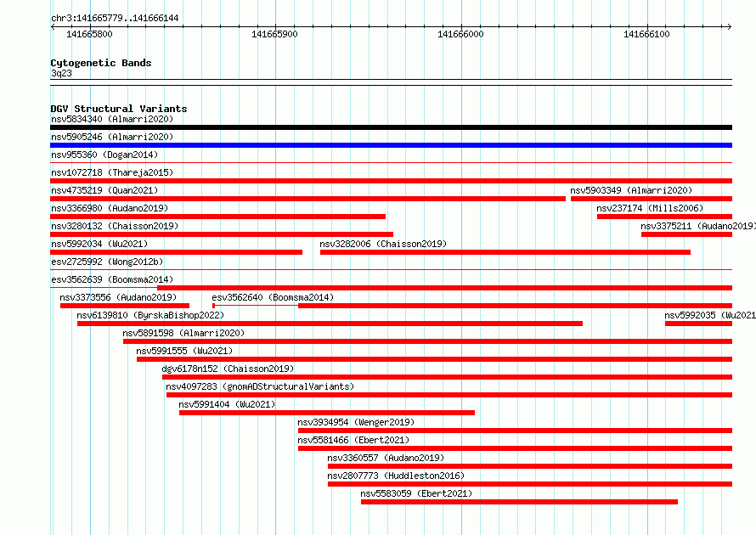Click nsv3373556 (Audano2019) label
The height and width of the screenshot is (535, 756).
coord(118,297)
